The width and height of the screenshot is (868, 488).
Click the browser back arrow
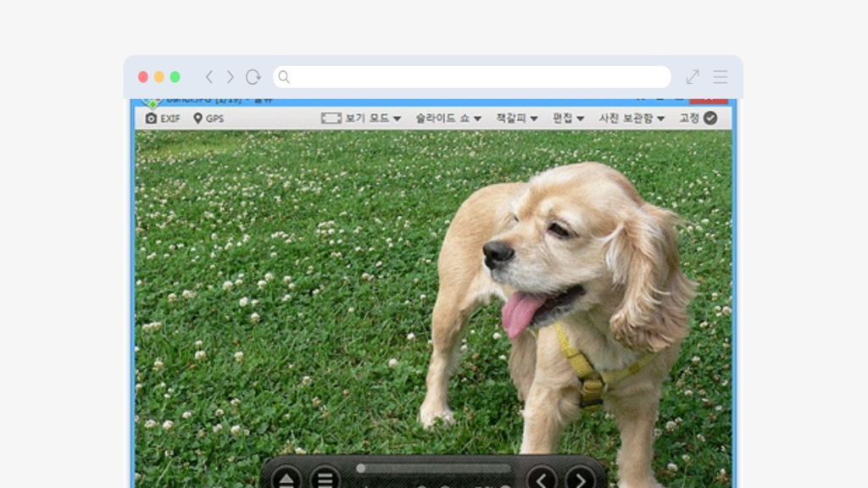click(x=209, y=77)
